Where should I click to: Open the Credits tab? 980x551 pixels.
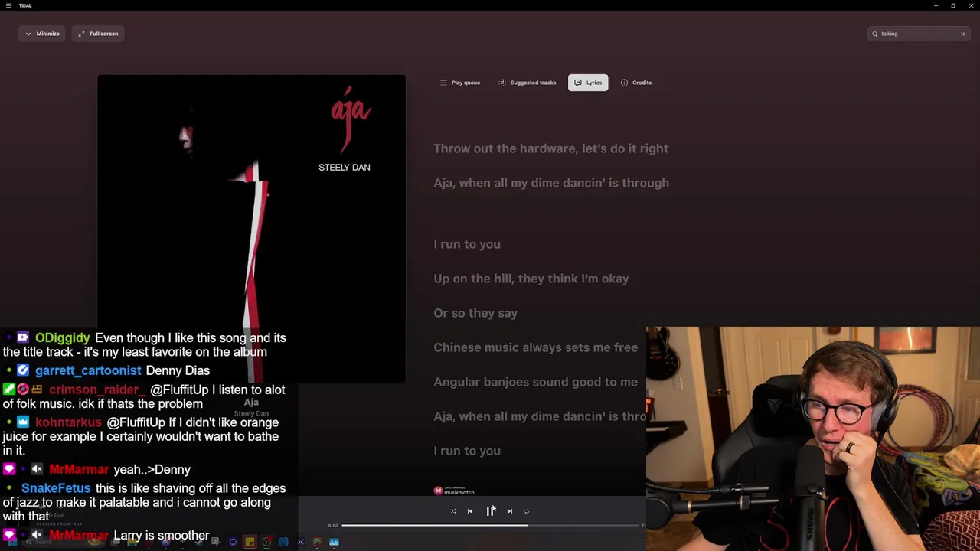point(636,83)
